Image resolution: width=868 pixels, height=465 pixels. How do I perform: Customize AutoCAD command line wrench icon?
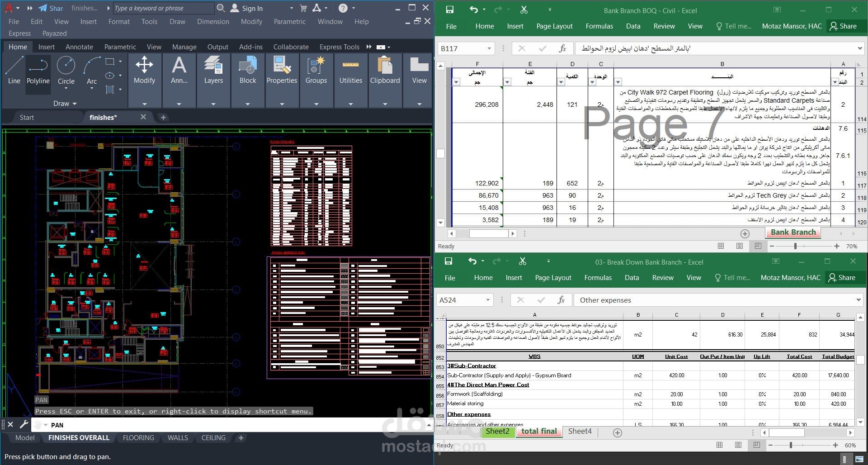(24, 424)
